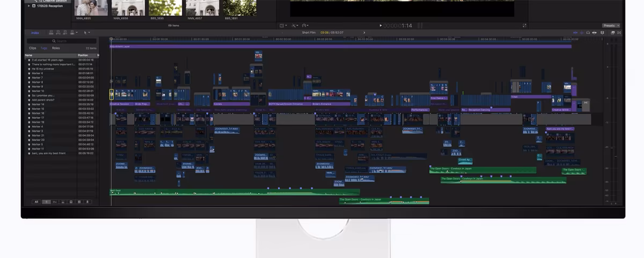Screen dimensions: 644x258
Task: Click the insert clip icon in timeline toolbar
Action: [58, 32]
